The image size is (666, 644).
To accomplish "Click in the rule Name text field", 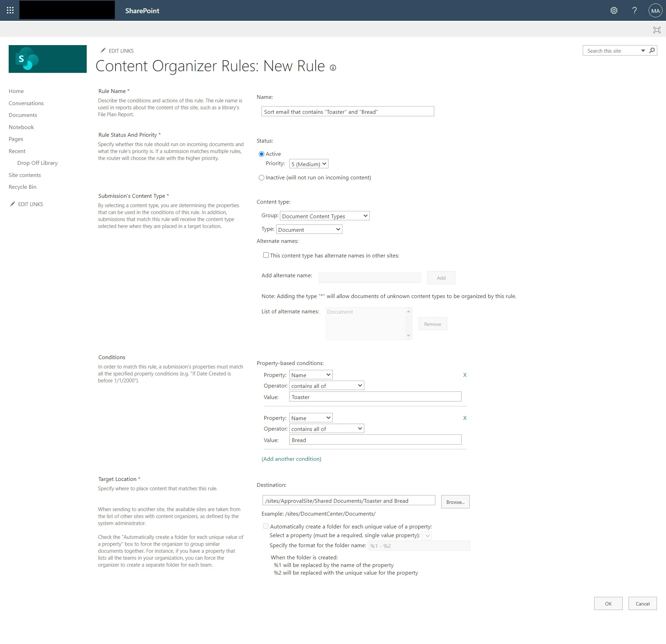I will point(347,112).
